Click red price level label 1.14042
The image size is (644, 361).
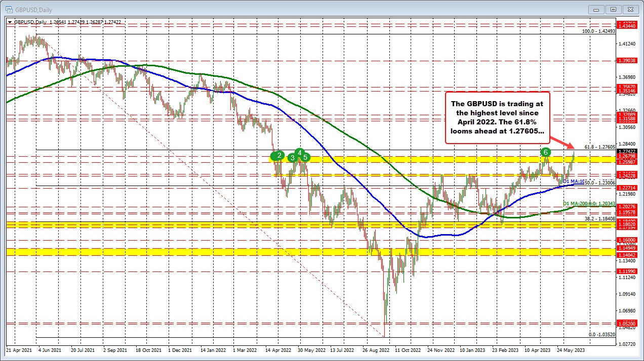(x=626, y=255)
